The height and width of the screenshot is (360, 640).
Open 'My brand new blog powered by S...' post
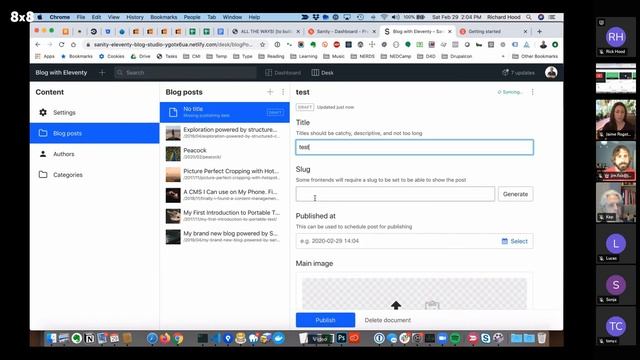(224, 237)
